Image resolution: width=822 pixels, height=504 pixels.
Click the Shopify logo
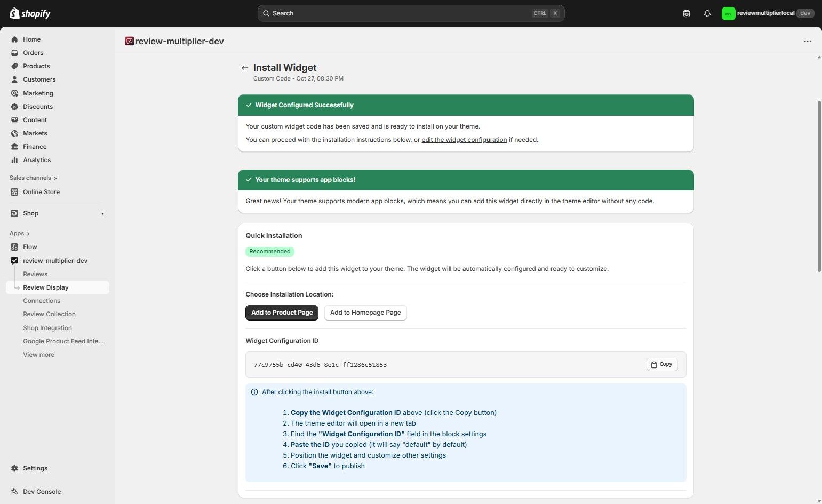click(29, 13)
